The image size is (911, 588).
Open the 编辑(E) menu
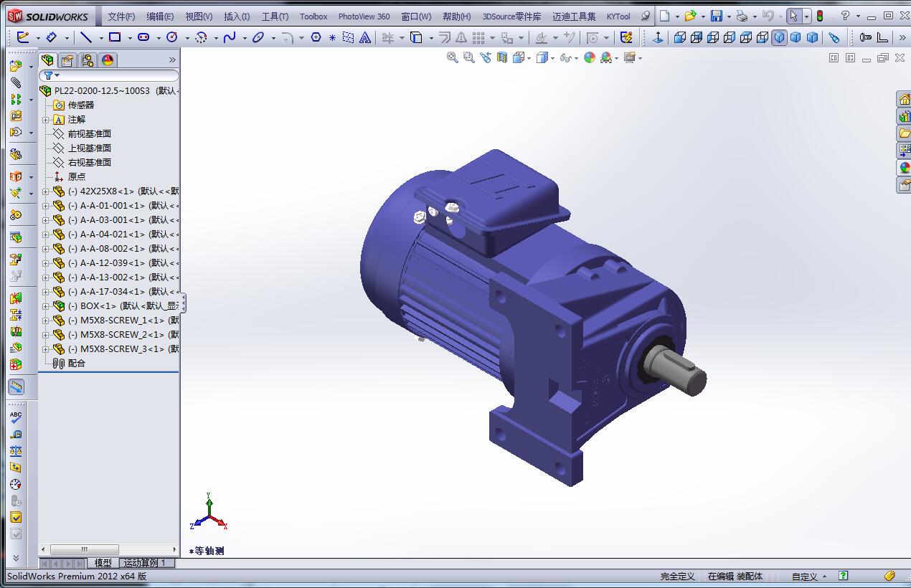(160, 16)
